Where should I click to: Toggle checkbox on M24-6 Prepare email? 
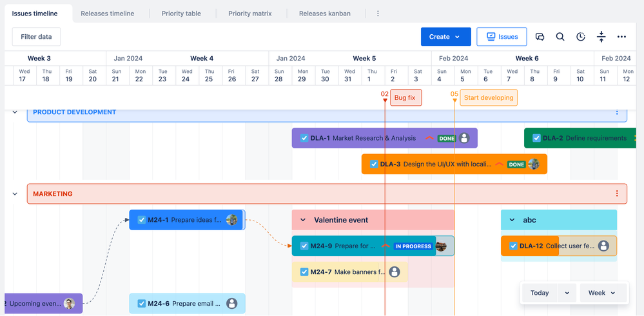pyautogui.click(x=141, y=304)
